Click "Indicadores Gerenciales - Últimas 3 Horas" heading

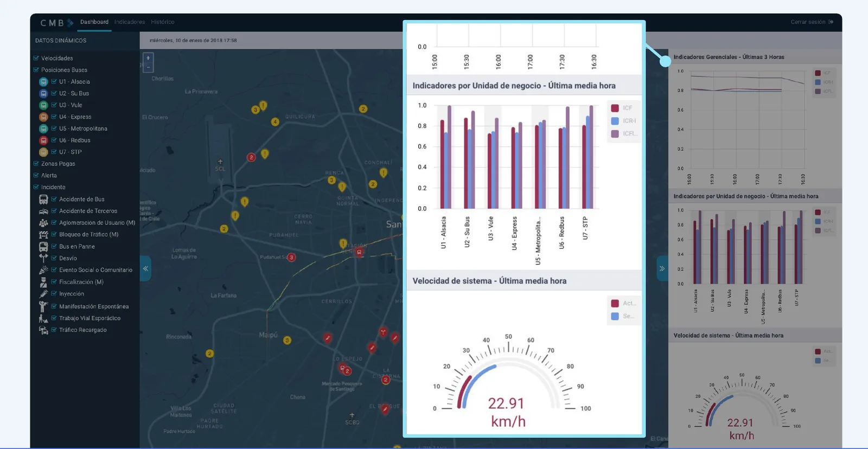[729, 57]
